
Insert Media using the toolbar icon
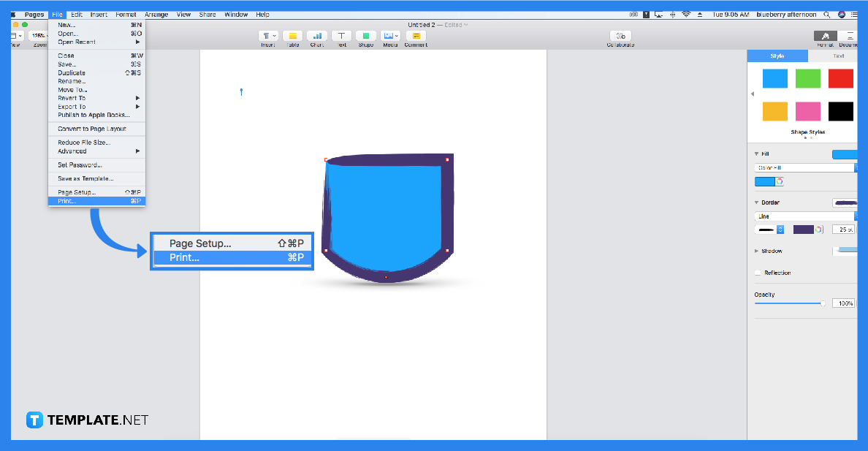[x=389, y=35]
